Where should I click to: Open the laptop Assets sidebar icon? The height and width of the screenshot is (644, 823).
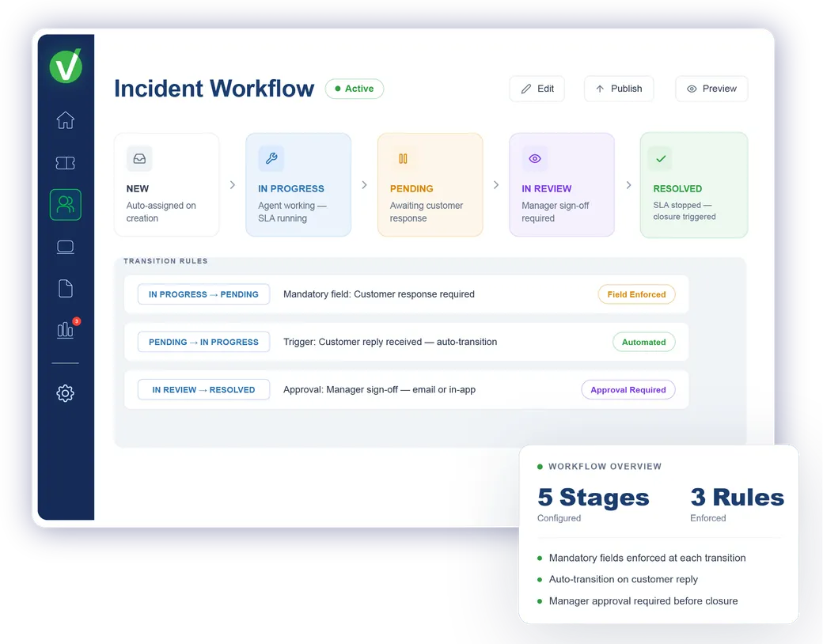65,247
